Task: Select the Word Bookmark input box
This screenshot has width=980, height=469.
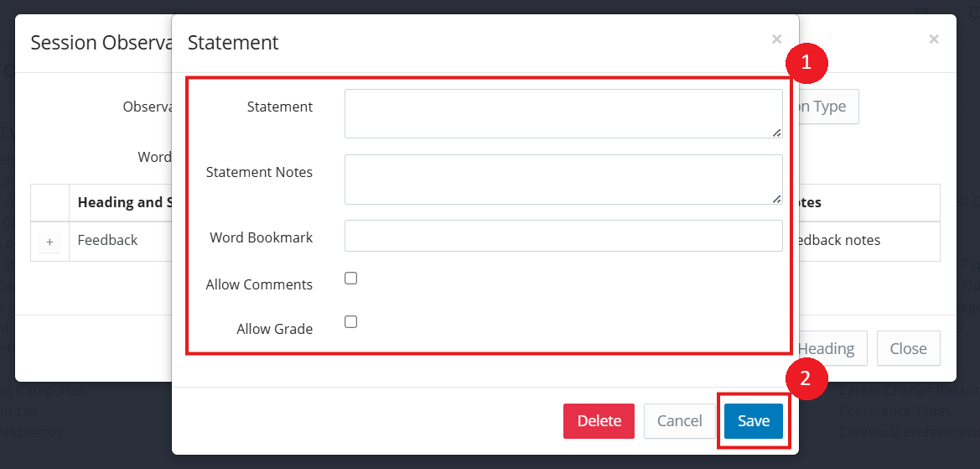Action: (563, 236)
